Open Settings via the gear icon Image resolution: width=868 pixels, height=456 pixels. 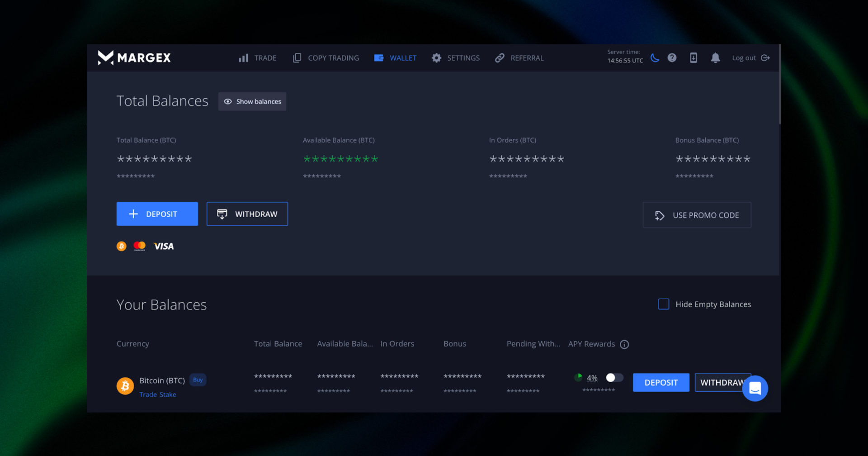[436, 58]
